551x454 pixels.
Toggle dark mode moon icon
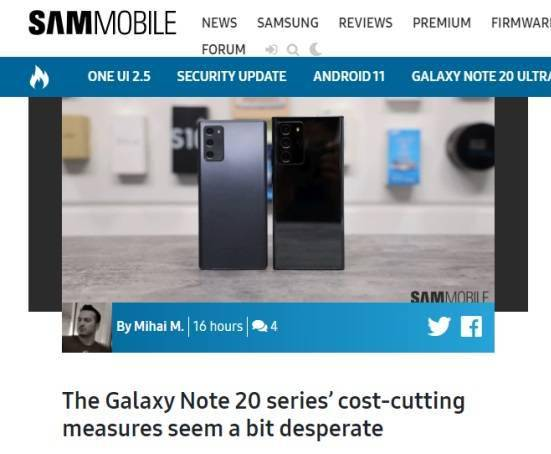click(315, 49)
